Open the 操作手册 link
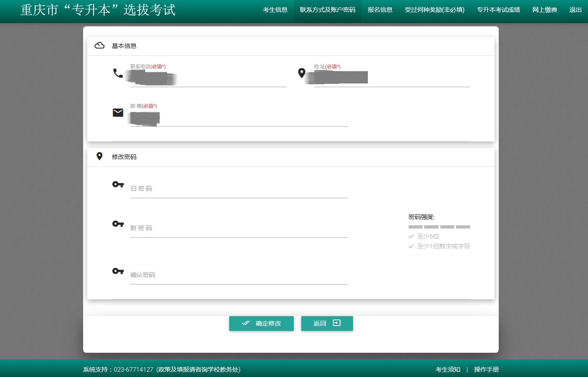 point(486,370)
